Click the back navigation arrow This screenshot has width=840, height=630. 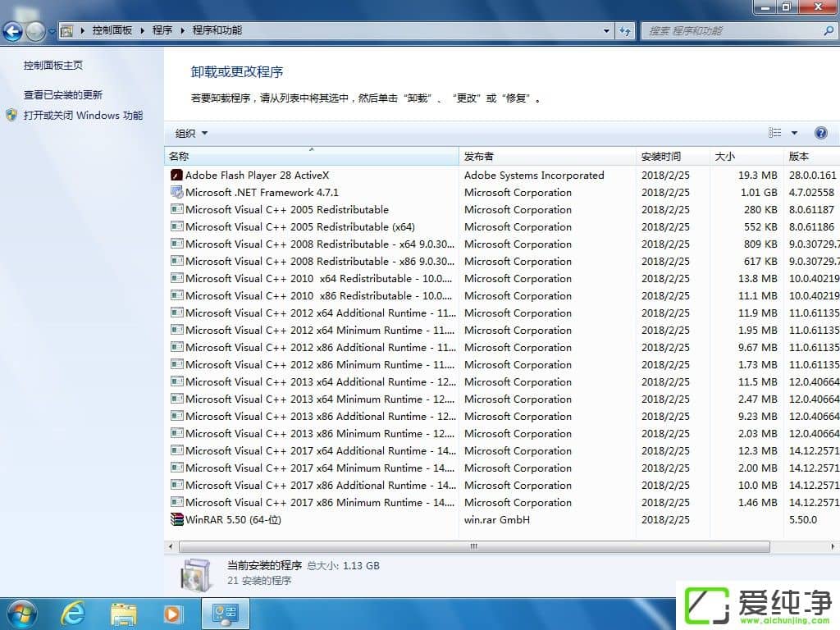pyautogui.click(x=11, y=31)
